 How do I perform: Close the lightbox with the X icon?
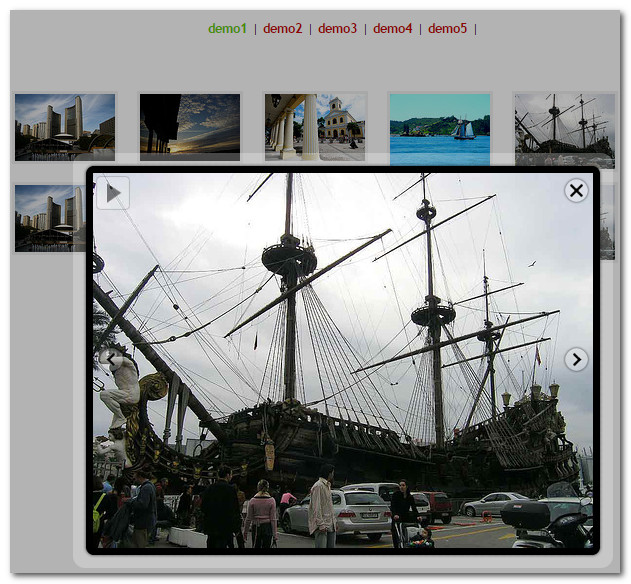[576, 190]
